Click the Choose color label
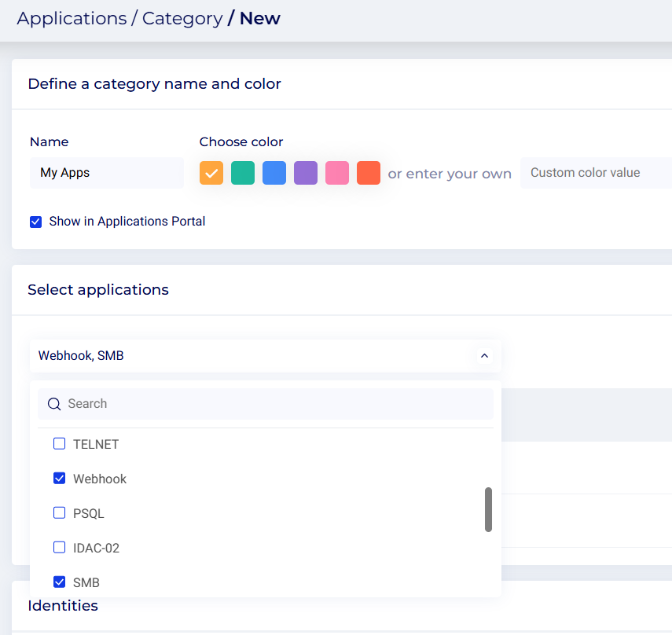Screen dimensions: 672x635 pos(241,141)
